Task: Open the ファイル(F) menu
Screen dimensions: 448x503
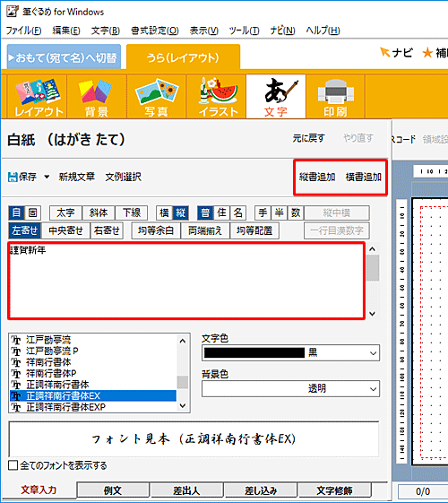Action: tap(23, 30)
